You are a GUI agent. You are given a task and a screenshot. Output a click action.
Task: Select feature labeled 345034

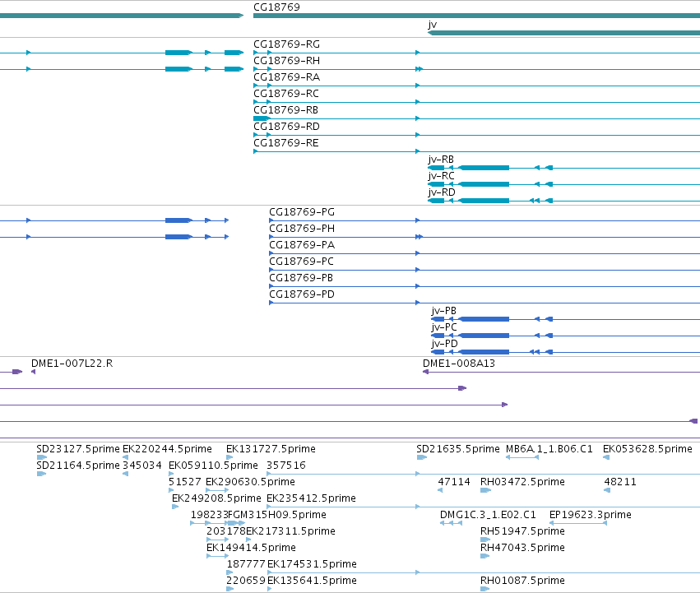click(142, 466)
